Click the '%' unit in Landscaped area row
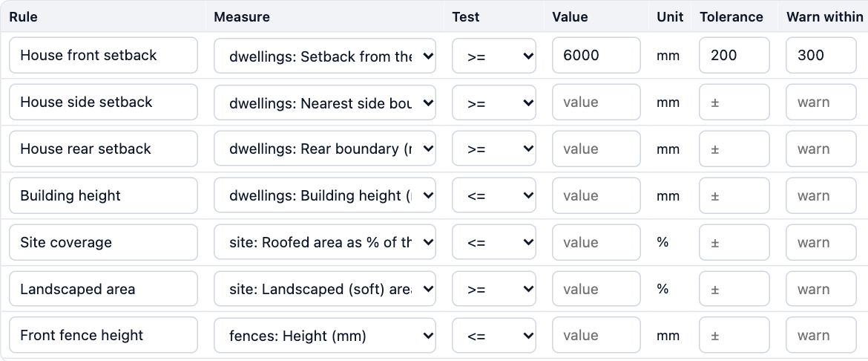The height and width of the screenshot is (361, 868). point(662,289)
